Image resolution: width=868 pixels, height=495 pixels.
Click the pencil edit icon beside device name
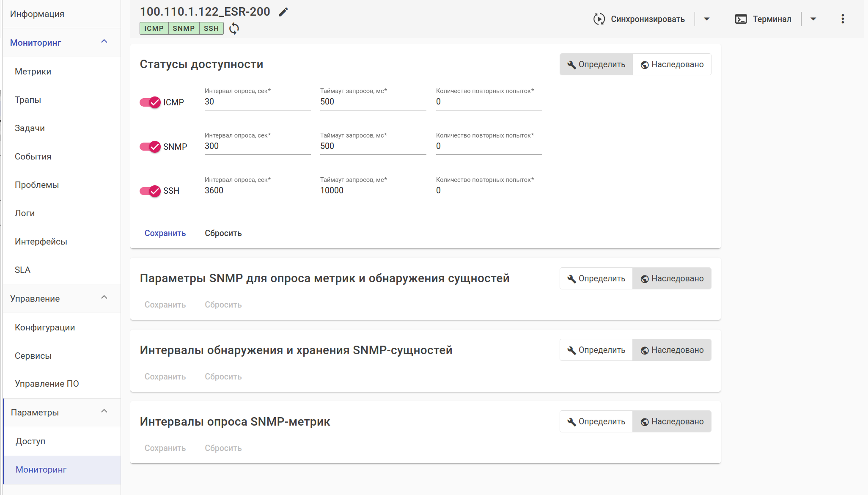[283, 12]
